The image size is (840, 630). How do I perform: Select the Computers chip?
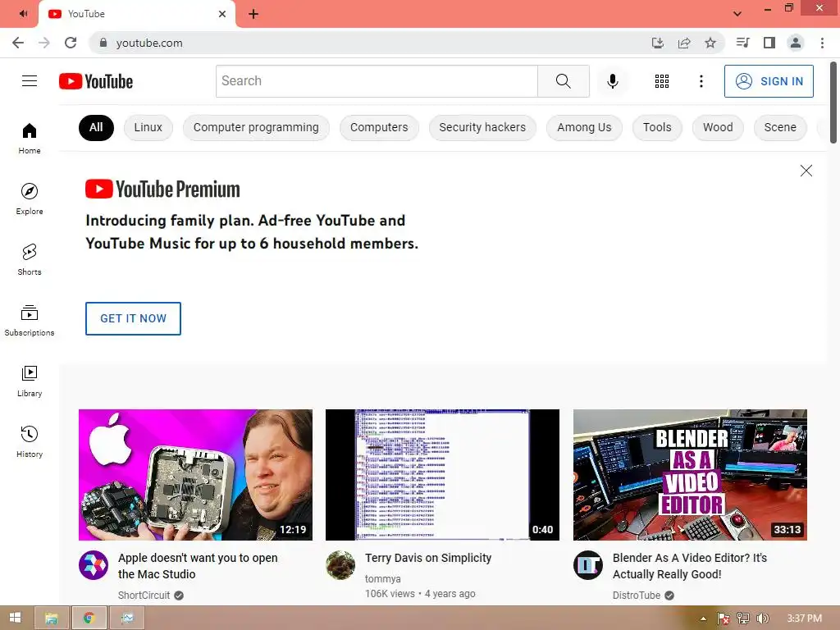379,127
